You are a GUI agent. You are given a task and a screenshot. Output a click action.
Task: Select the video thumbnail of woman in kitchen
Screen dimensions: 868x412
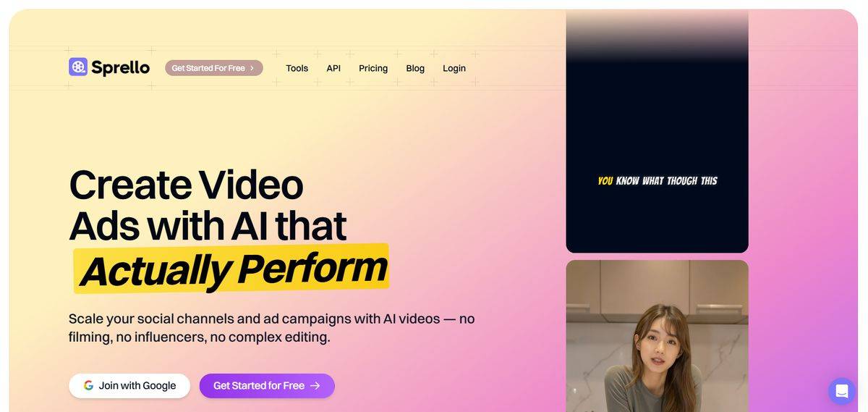[x=657, y=336]
